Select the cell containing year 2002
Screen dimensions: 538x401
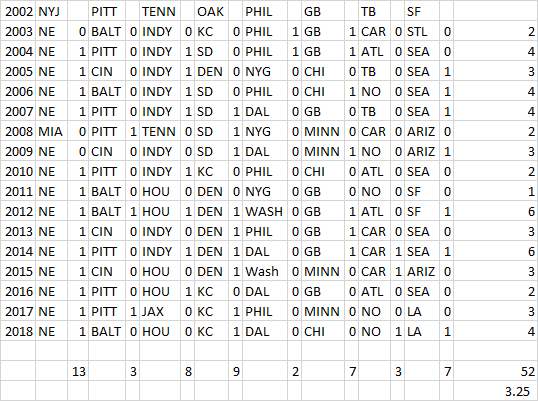click(x=18, y=12)
